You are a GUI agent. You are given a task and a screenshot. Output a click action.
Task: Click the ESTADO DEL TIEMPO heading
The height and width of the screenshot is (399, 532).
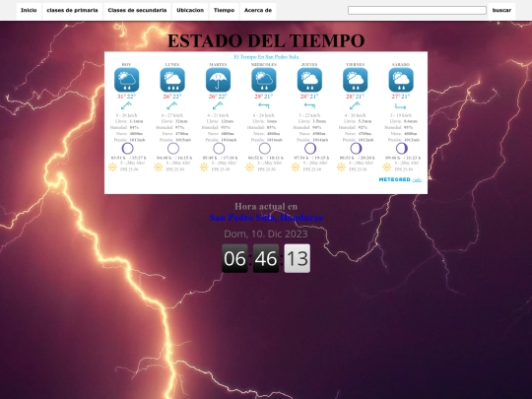coord(266,41)
